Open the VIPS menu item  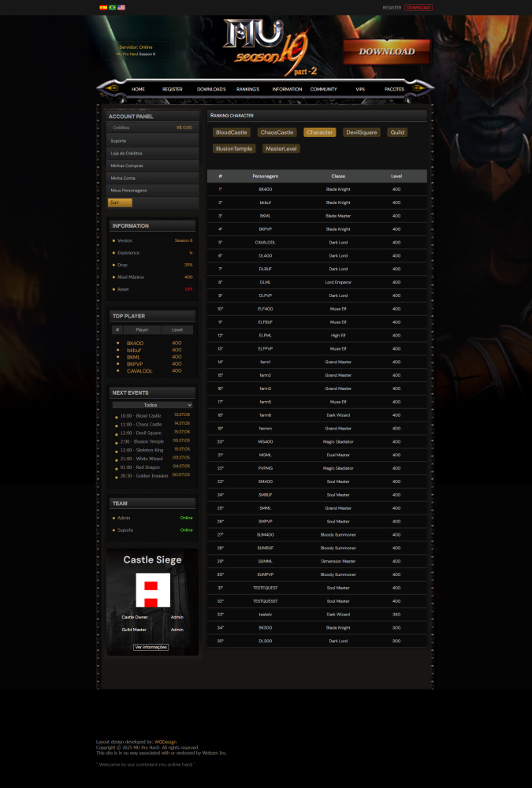(x=360, y=89)
